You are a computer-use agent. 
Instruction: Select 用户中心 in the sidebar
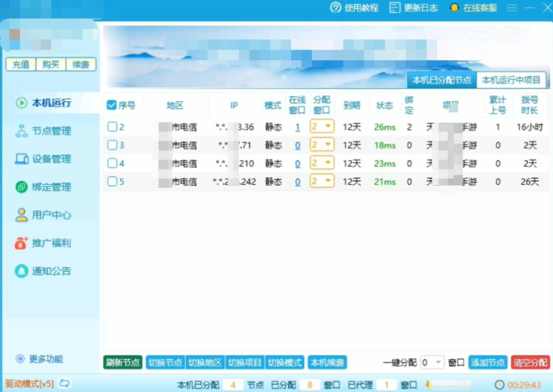52,215
